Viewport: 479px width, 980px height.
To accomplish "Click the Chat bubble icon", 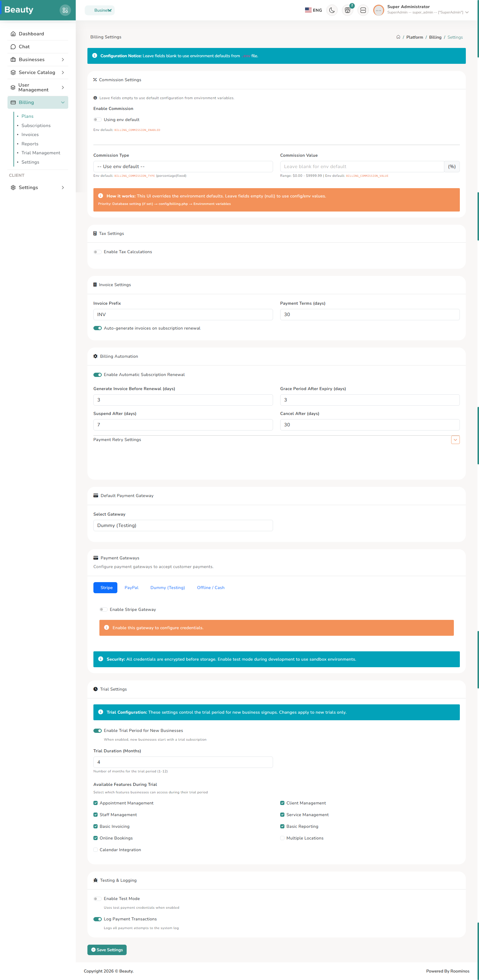I will click(x=13, y=47).
